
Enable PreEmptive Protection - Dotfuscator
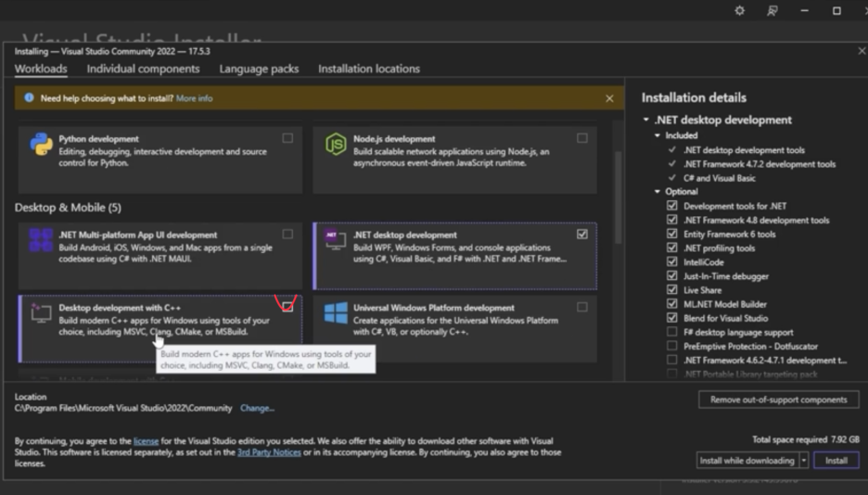point(672,346)
